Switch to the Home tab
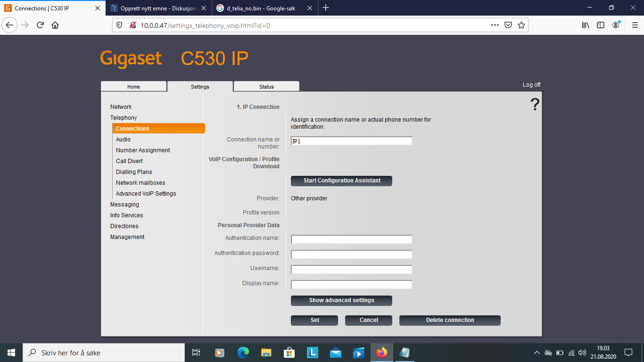Image resolution: width=644 pixels, height=362 pixels. pos(134,87)
